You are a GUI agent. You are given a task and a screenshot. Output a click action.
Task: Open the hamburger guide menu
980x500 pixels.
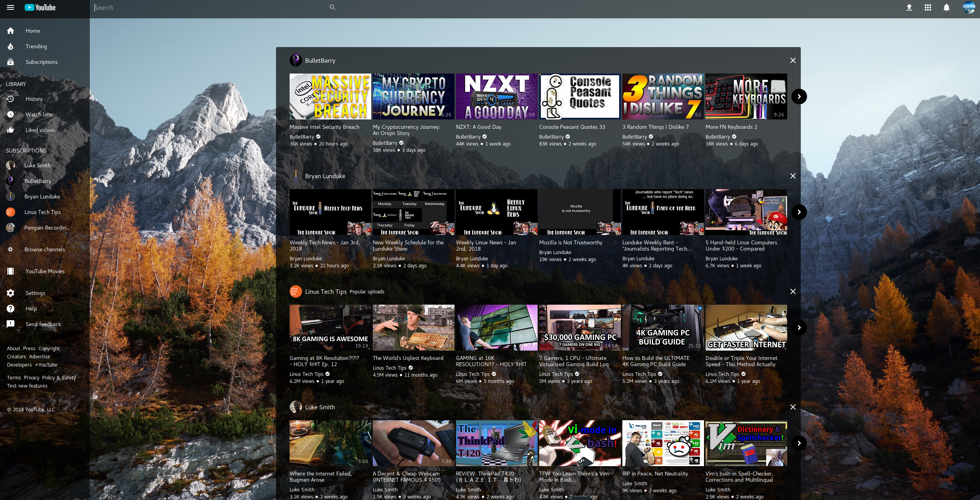point(10,7)
